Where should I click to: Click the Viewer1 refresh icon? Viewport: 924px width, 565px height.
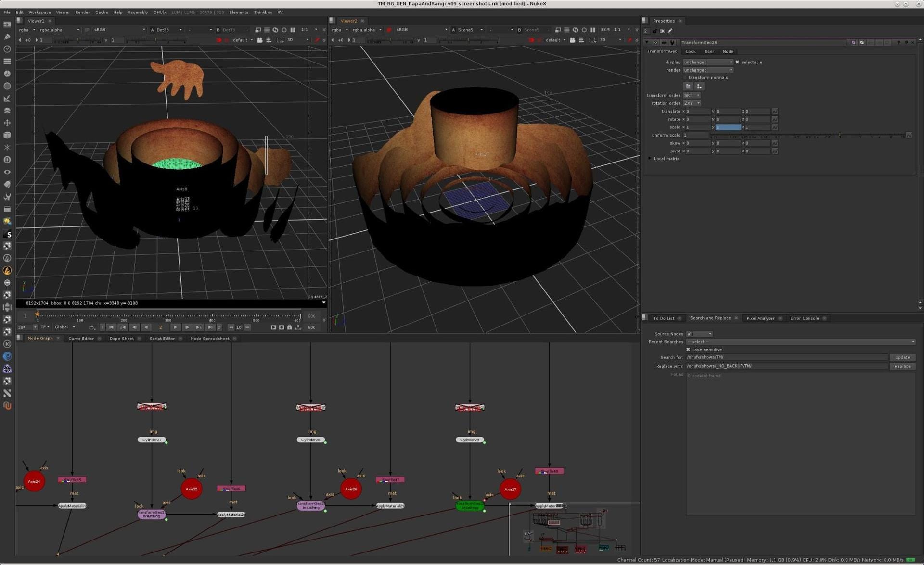click(275, 30)
